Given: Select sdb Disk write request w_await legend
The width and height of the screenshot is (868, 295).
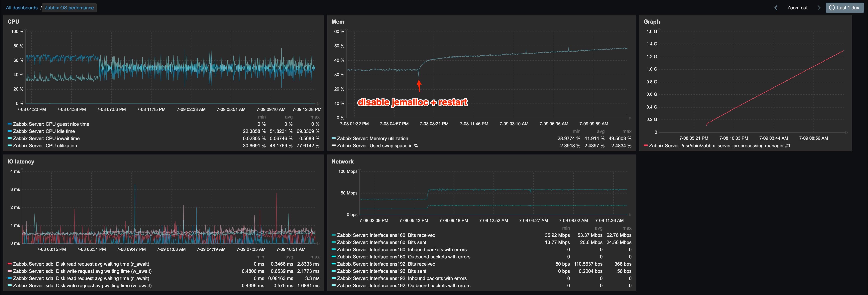Looking at the screenshot, I should [82, 271].
